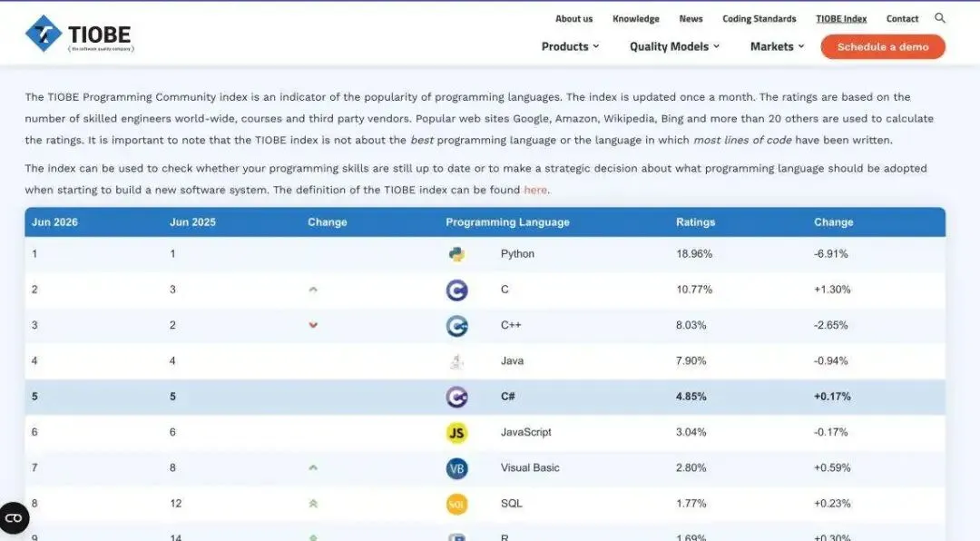Expand the Markets dropdown menu
Image resolution: width=980 pixels, height=541 pixels.
[777, 46]
